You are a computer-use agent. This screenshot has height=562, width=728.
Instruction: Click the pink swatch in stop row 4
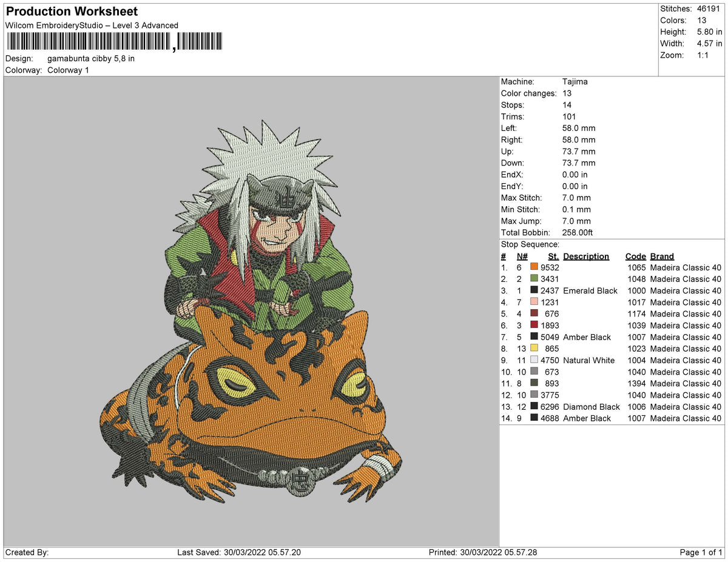pos(534,302)
